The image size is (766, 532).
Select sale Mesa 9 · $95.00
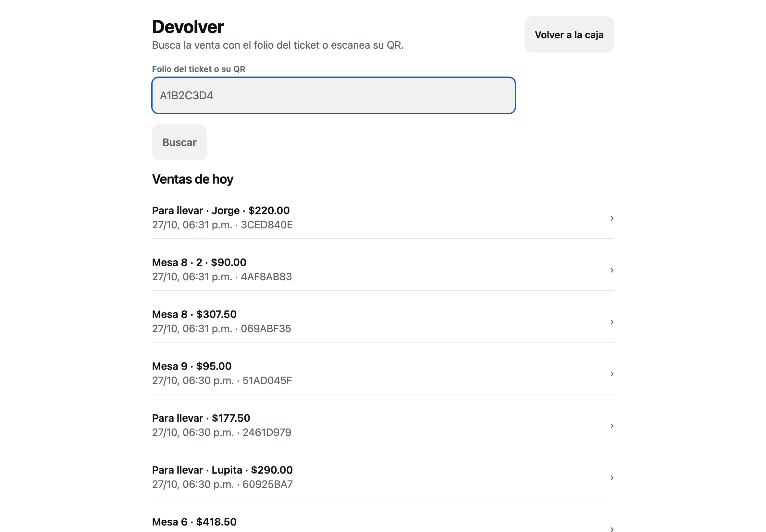tap(382, 373)
